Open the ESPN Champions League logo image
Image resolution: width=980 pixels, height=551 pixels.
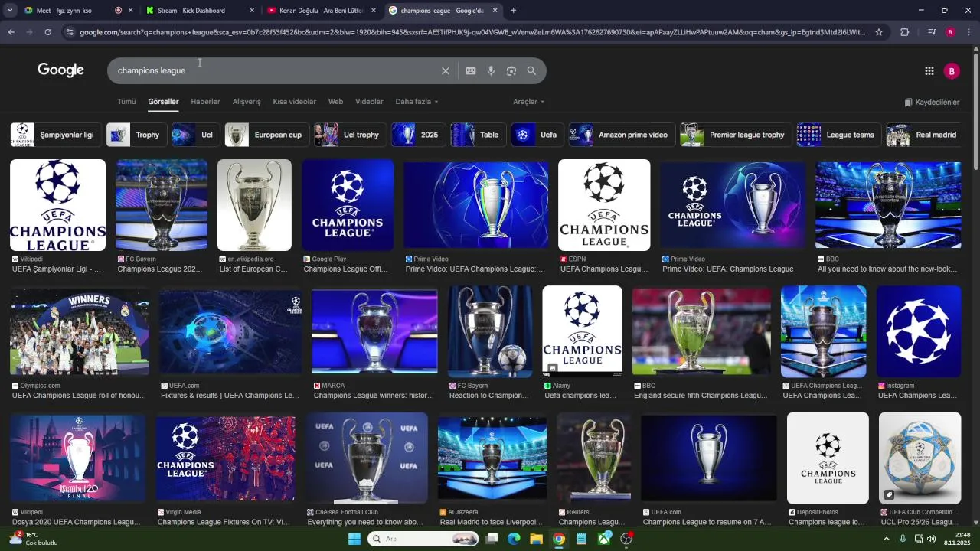click(x=604, y=205)
